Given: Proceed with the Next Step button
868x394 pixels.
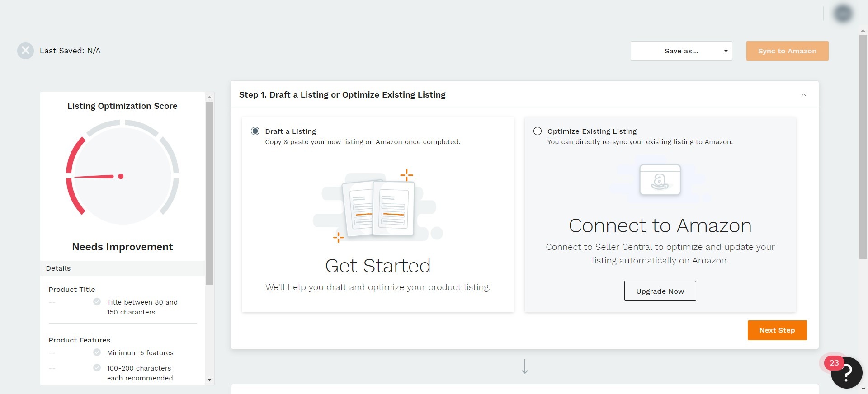Looking at the screenshot, I should 777,330.
